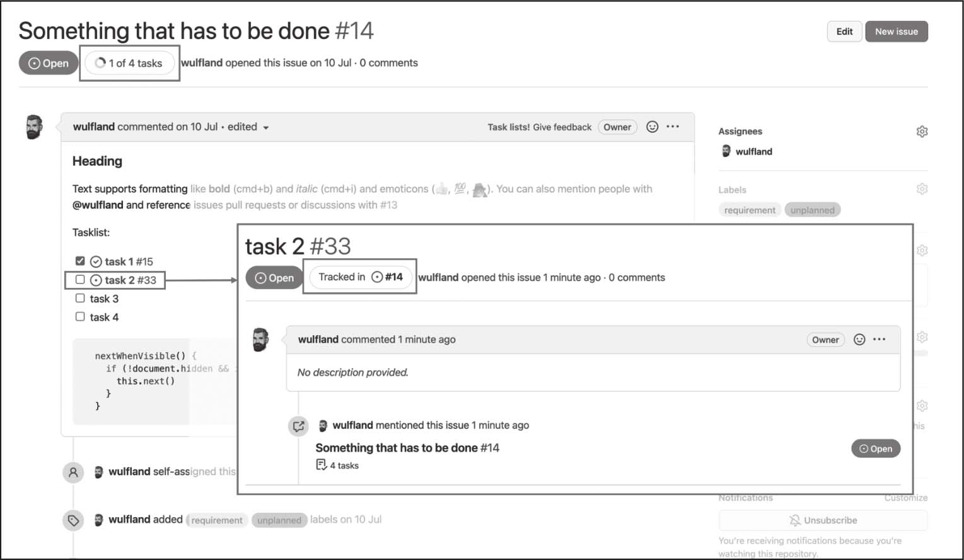The width and height of the screenshot is (964, 560).
Task: Click the open-issue icon in the 'Tracked in #14' pill
Action: click(377, 277)
